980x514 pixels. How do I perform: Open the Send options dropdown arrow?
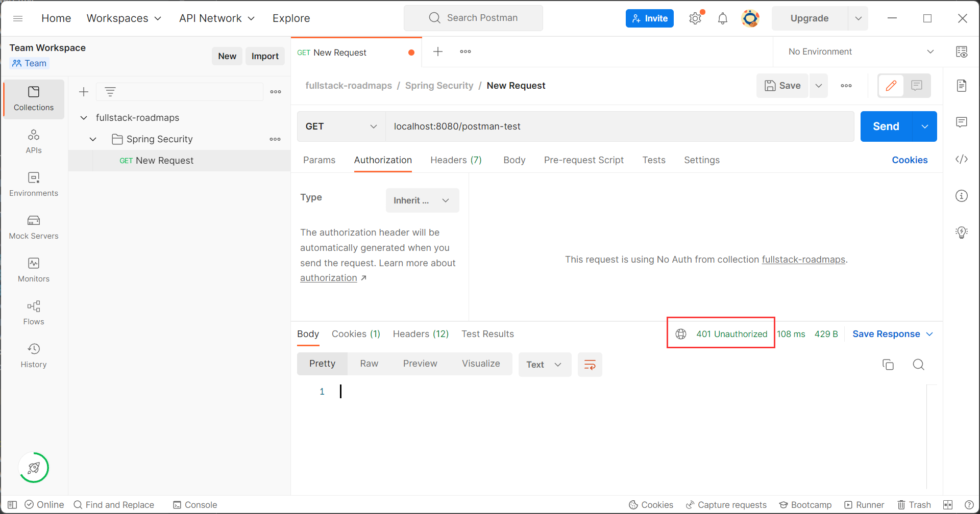pos(925,126)
